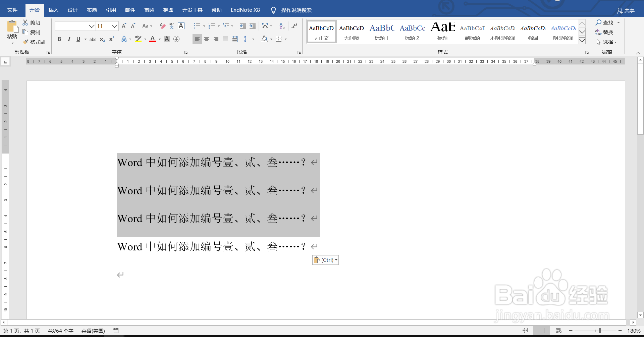Viewport: 644px width, 337px height.
Task: Click the Find (查找) button
Action: (604, 22)
